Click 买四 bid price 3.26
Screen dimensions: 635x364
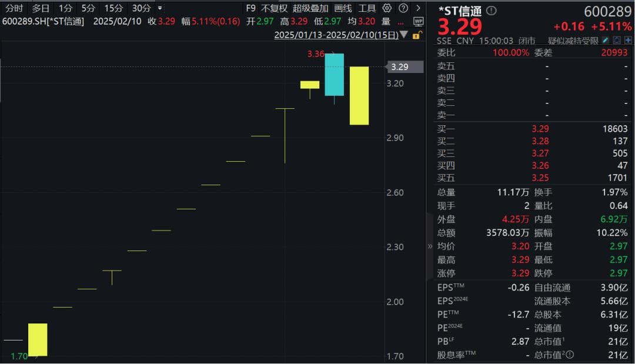[x=540, y=165]
